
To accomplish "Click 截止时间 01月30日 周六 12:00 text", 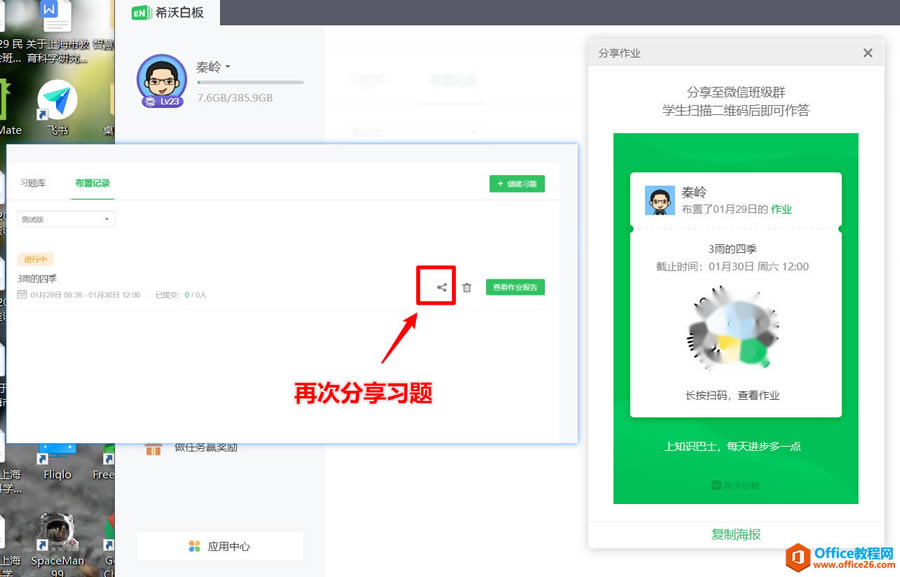I will tap(732, 266).
